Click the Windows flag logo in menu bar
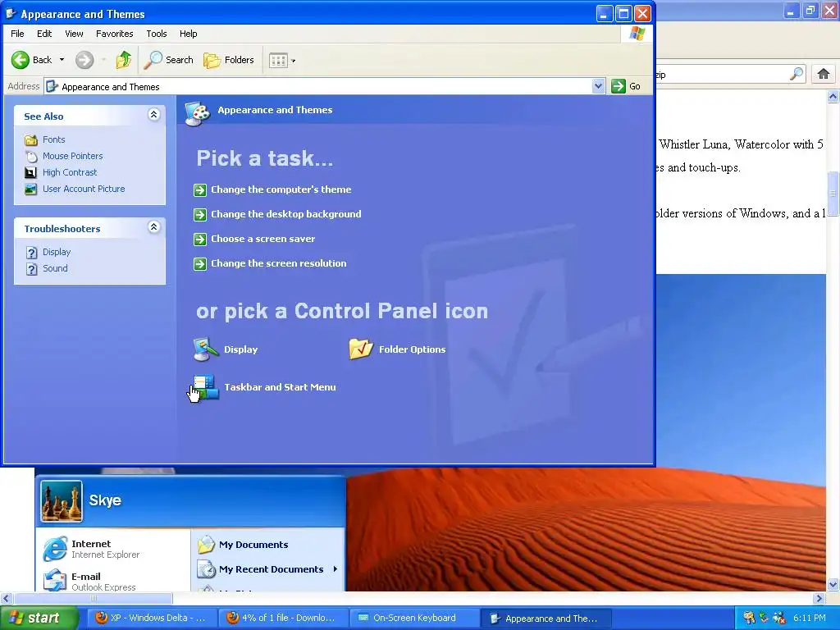The image size is (840, 630). tap(637, 34)
